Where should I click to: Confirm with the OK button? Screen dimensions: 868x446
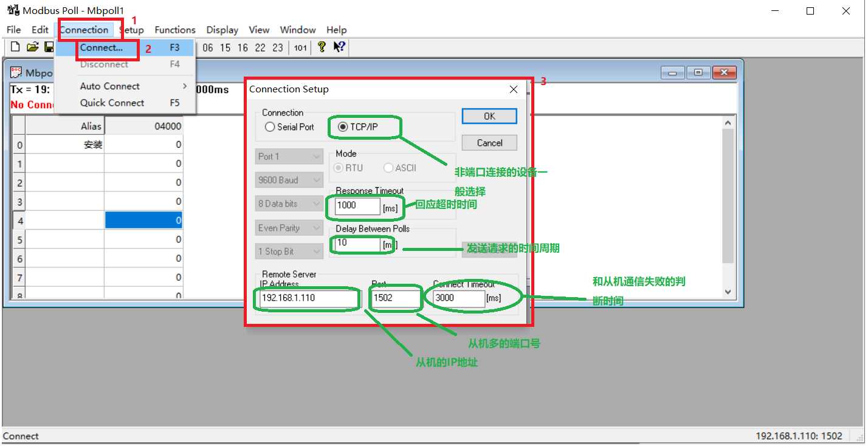[489, 116]
